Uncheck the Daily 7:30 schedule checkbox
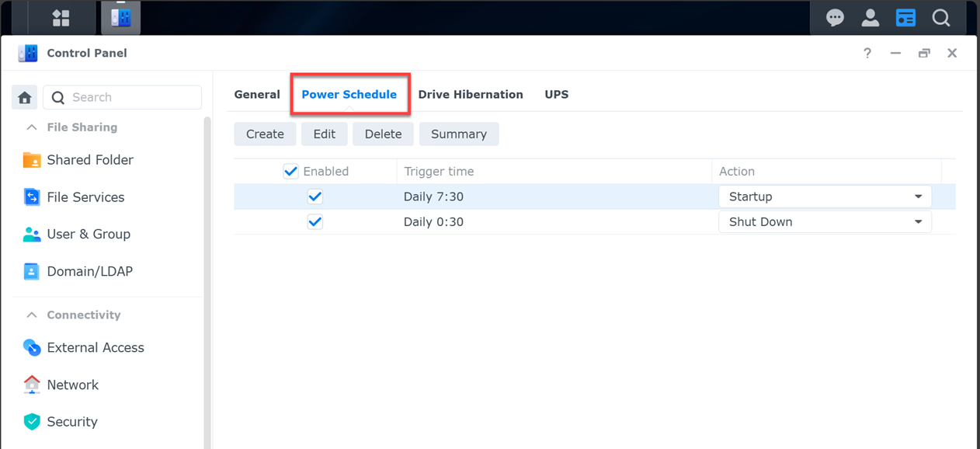 pyautogui.click(x=315, y=197)
